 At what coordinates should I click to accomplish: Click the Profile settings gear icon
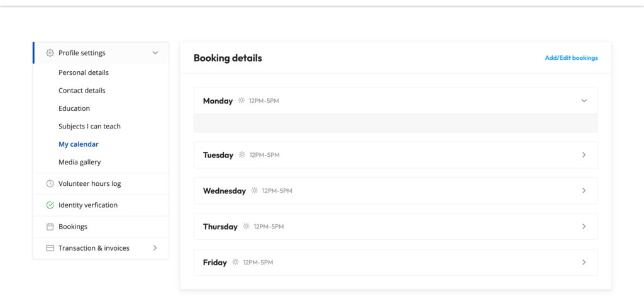pyautogui.click(x=50, y=53)
